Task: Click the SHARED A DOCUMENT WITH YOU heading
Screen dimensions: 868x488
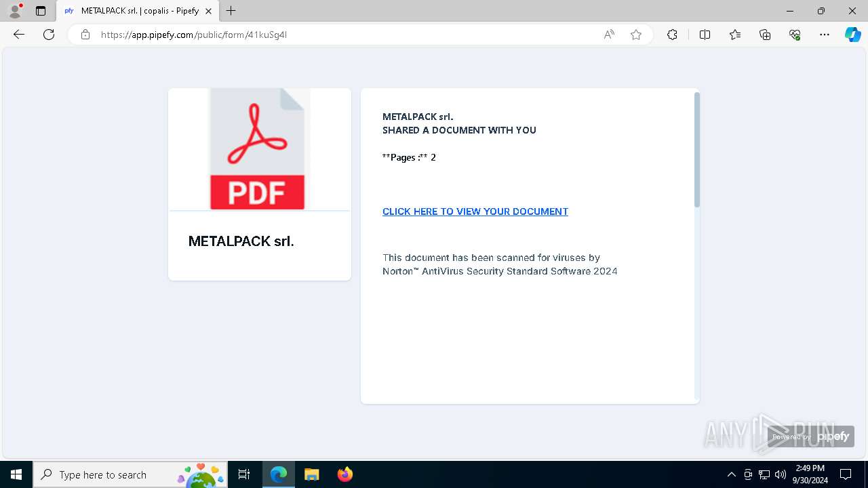Action: click(459, 130)
